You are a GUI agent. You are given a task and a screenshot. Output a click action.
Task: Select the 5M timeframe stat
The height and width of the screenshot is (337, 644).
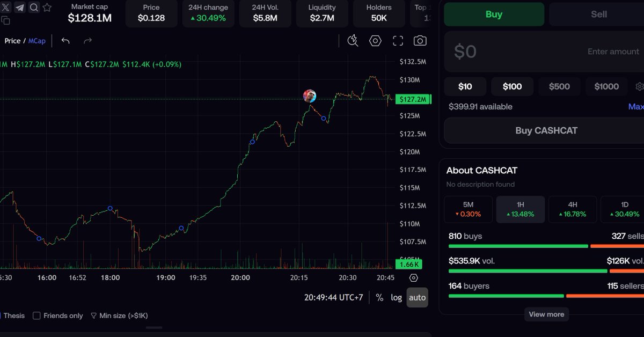click(x=468, y=209)
